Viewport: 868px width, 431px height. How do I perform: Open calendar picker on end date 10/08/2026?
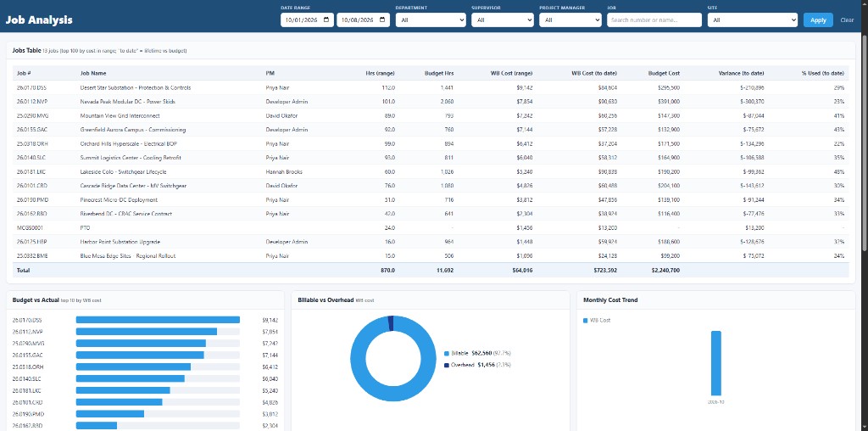382,20
